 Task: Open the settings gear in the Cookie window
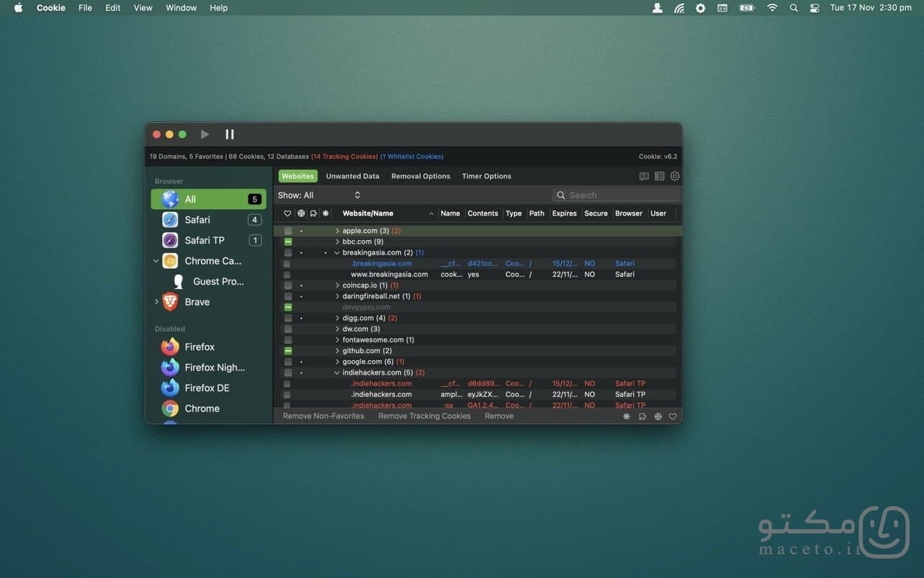675,176
